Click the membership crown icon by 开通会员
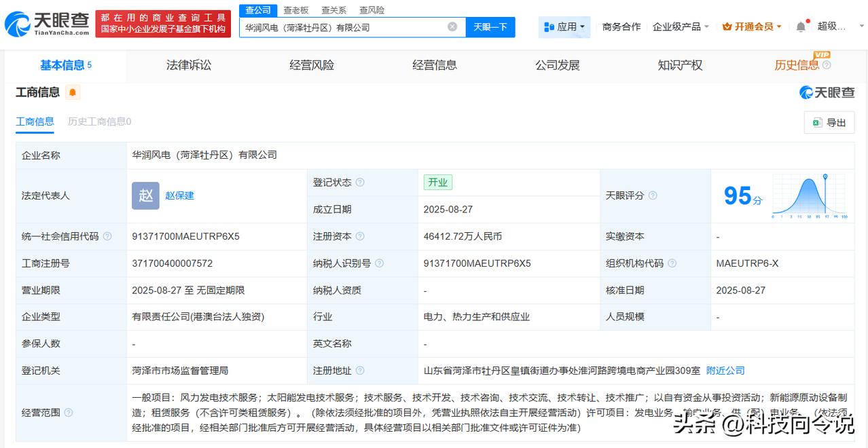Image resolution: width=868 pixels, height=448 pixels. tap(727, 26)
